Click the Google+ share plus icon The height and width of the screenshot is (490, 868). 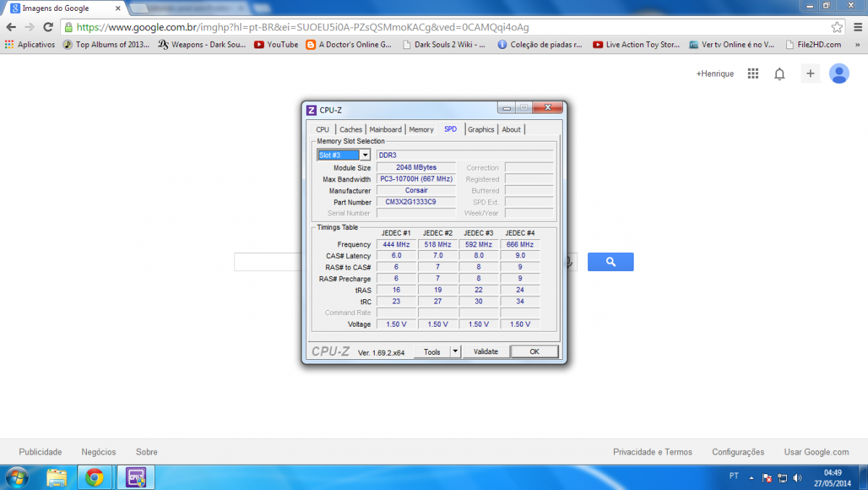tap(810, 74)
